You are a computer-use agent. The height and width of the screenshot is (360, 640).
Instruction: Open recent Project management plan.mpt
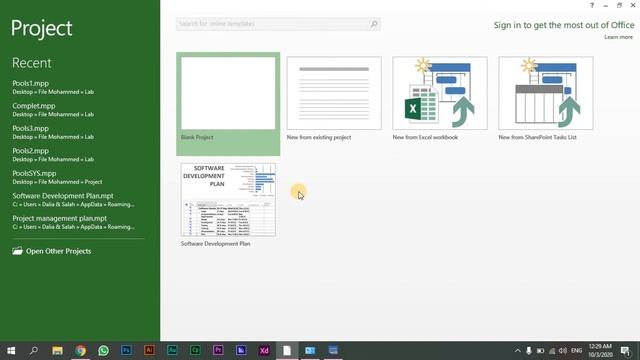[x=73, y=222]
